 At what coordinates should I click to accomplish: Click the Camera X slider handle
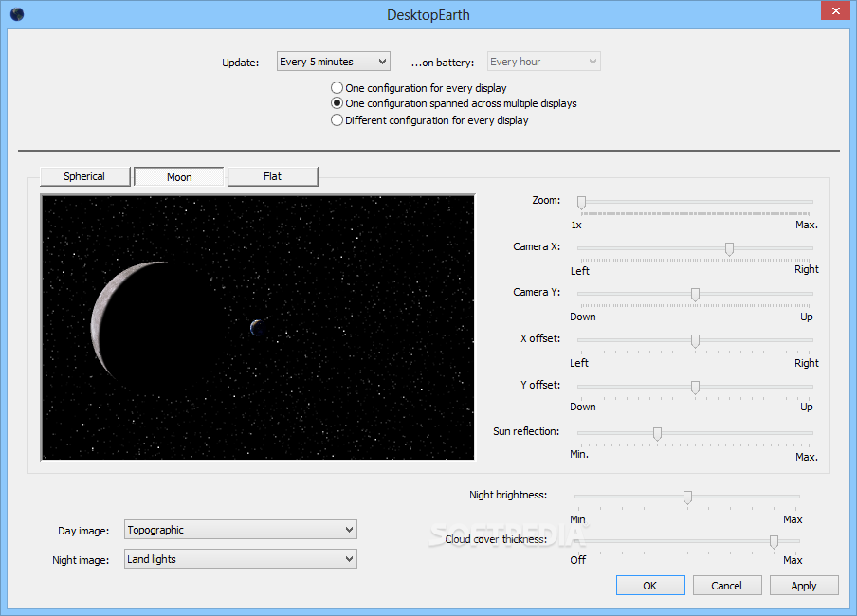pyautogui.click(x=729, y=249)
